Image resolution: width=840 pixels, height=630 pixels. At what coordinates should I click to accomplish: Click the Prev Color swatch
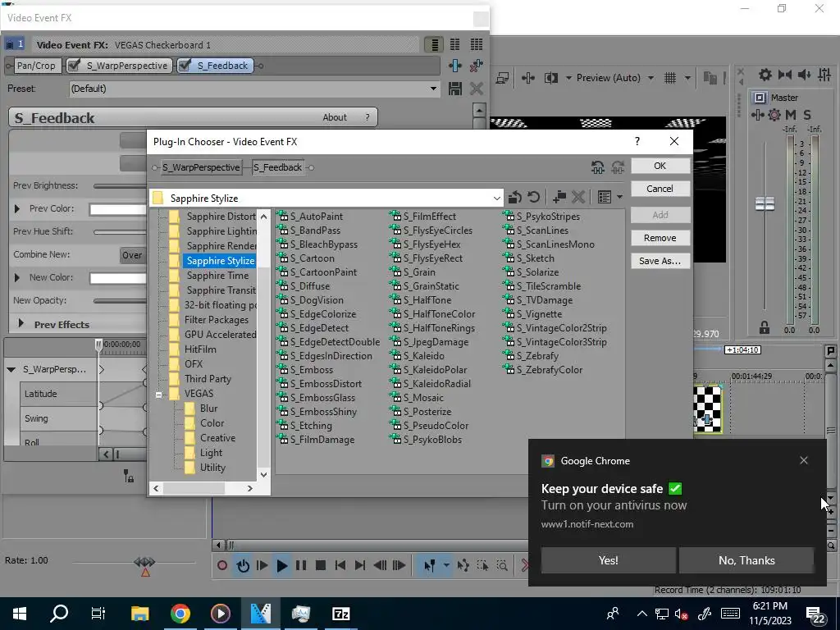(x=118, y=209)
